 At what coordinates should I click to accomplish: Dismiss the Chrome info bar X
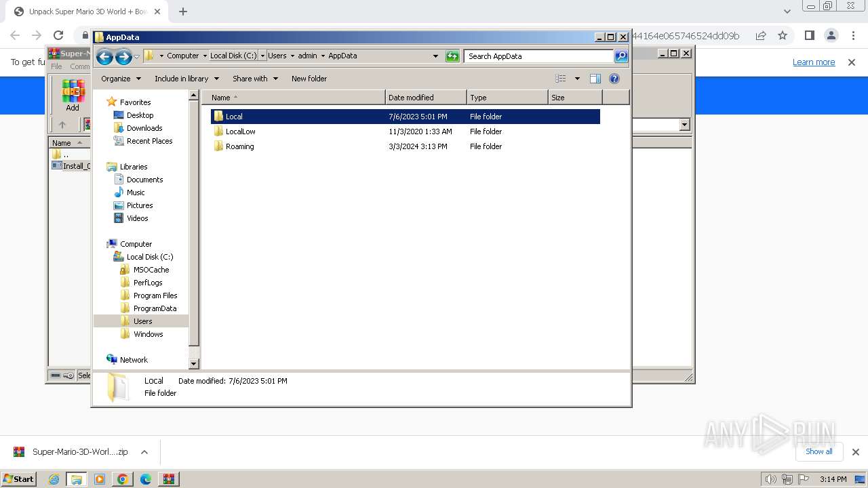point(852,62)
